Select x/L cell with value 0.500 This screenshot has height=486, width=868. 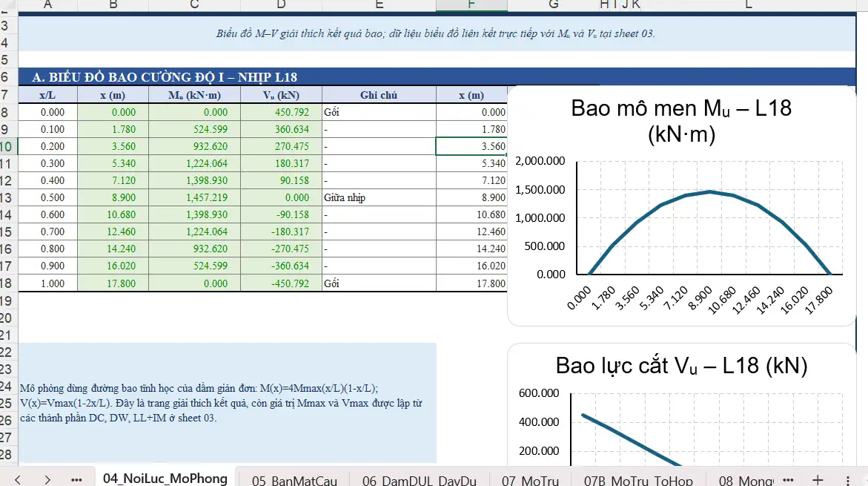point(47,197)
